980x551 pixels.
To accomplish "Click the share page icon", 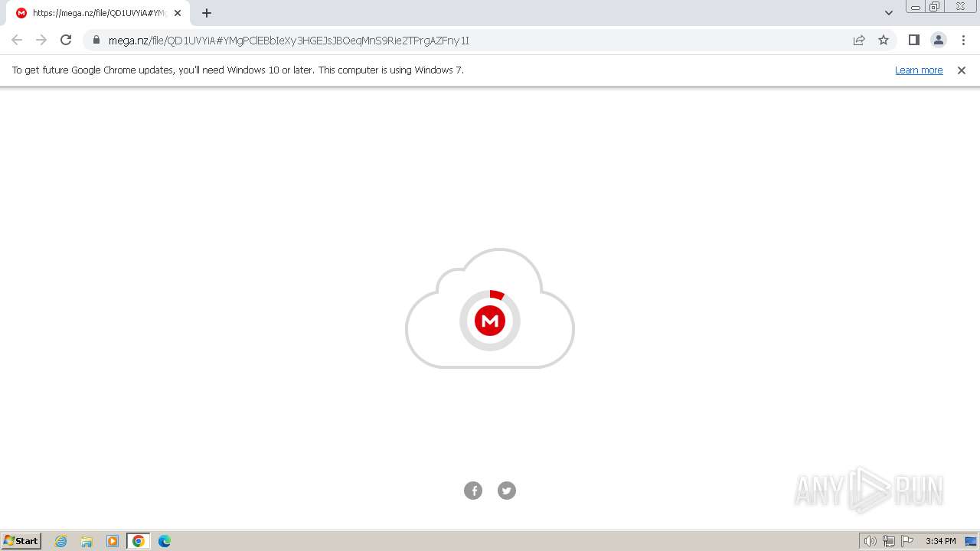I will click(859, 40).
